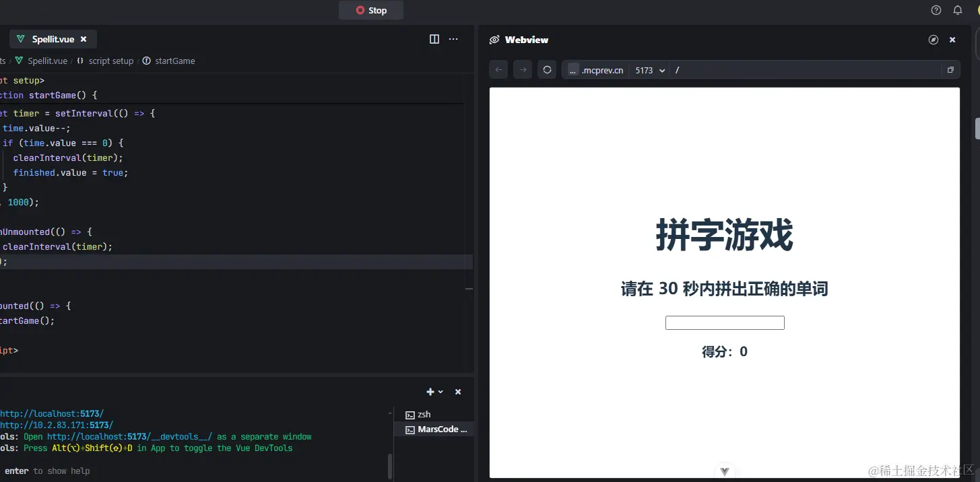Viewport: 980px width, 482px height.
Task: Click the word input box in the game
Action: pos(725,323)
